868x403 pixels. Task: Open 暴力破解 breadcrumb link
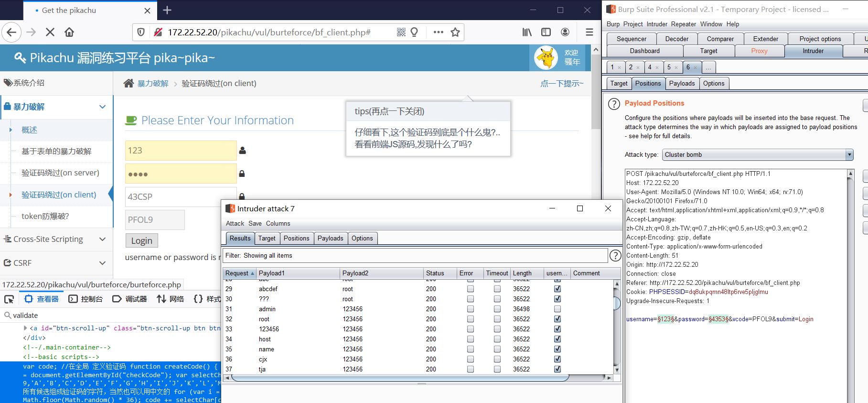coord(153,83)
